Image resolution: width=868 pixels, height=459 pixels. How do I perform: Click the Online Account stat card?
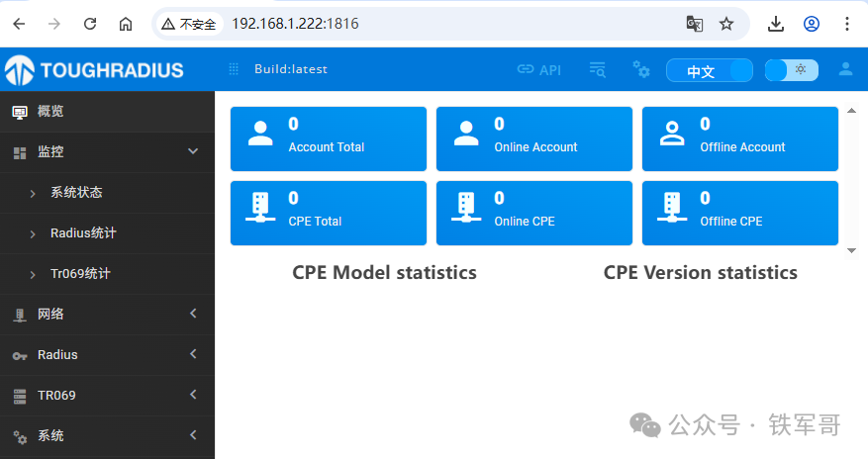tap(533, 138)
